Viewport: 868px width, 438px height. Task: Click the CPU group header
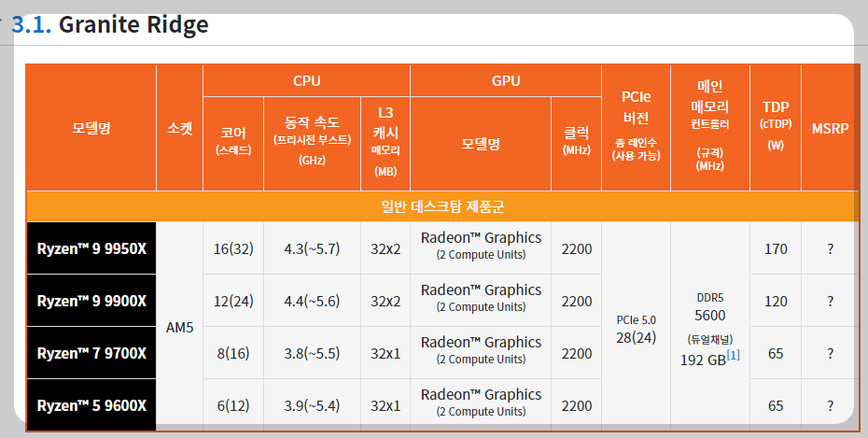pos(307,81)
